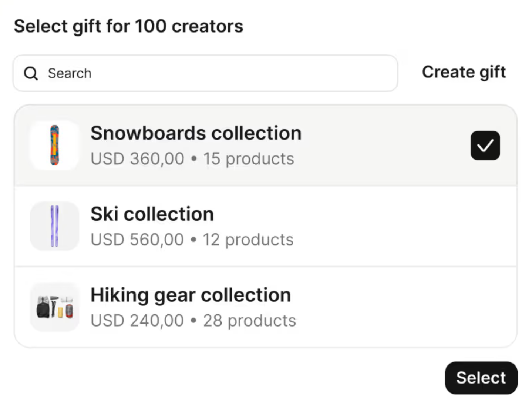Viewport: 532px width, 408px height.
Task: Click the checkmark inside the black checkbox
Action: pyautogui.click(x=485, y=146)
